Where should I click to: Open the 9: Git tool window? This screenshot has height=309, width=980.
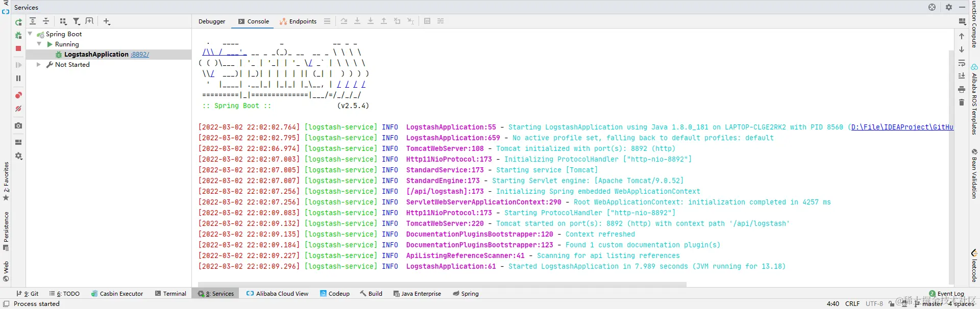pyautogui.click(x=28, y=294)
